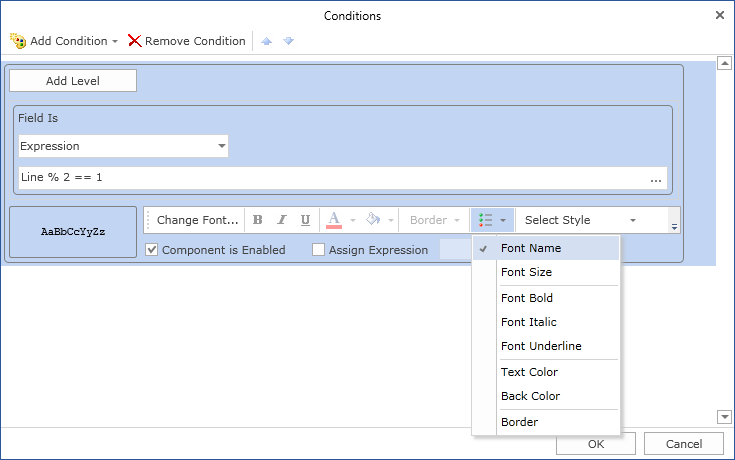
Task: Click the style options list icon
Action: [x=486, y=220]
